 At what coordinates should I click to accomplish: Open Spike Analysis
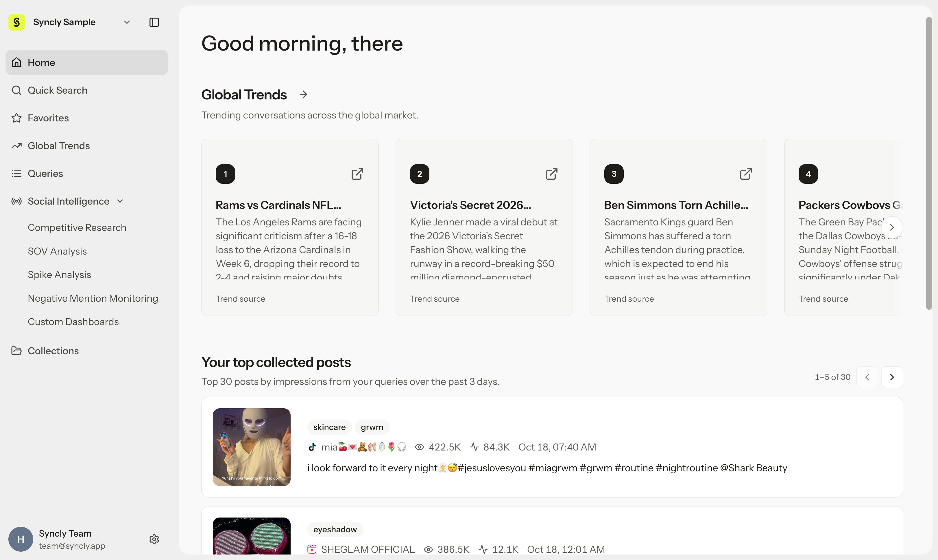click(x=59, y=275)
